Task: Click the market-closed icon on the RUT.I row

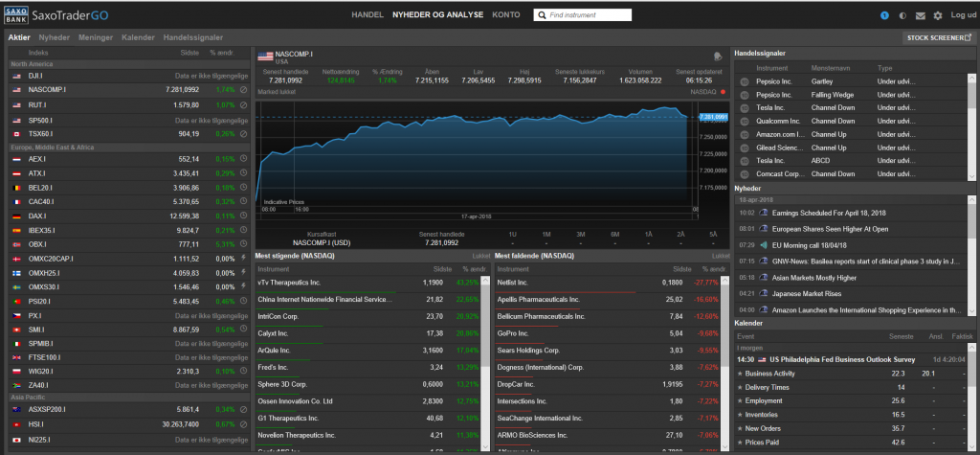Action: tap(243, 104)
